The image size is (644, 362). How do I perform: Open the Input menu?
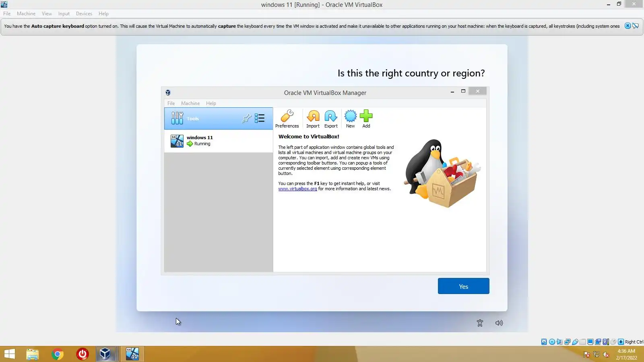[64, 14]
